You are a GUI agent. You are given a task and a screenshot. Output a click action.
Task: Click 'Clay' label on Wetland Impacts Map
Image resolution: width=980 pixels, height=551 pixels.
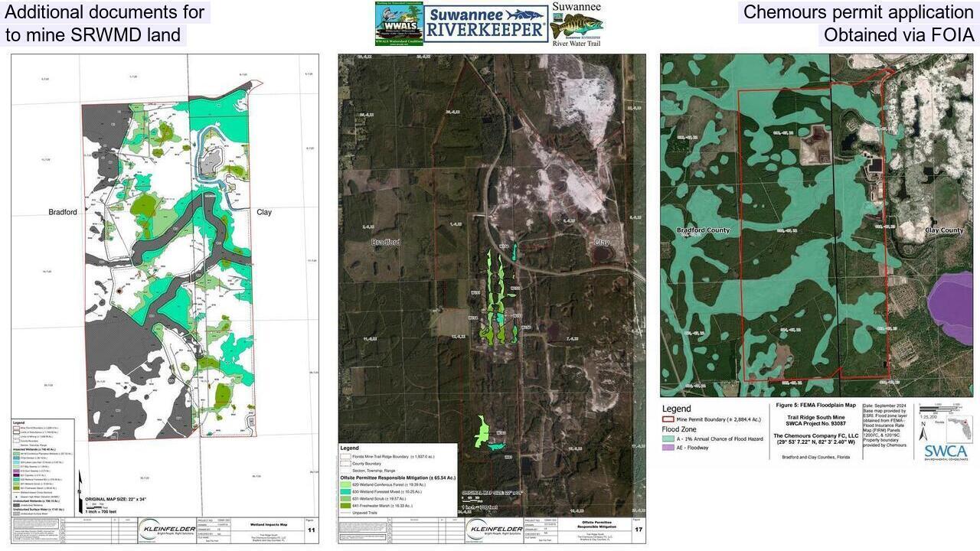(264, 212)
